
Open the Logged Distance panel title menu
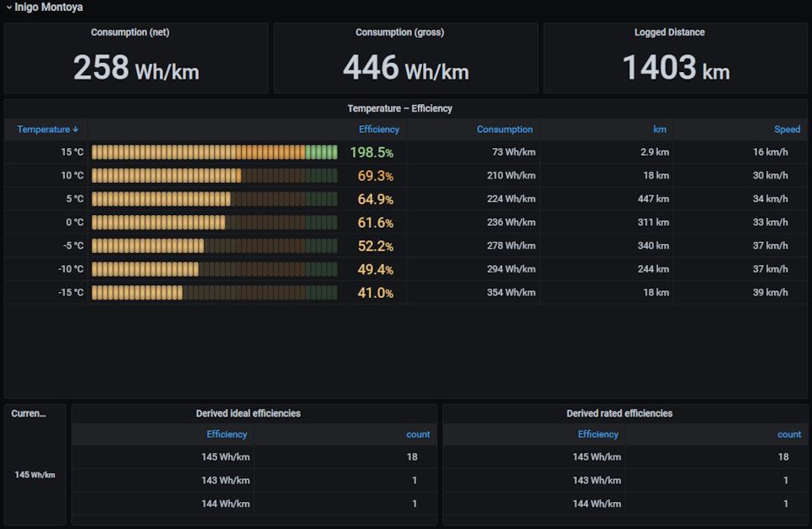669,32
